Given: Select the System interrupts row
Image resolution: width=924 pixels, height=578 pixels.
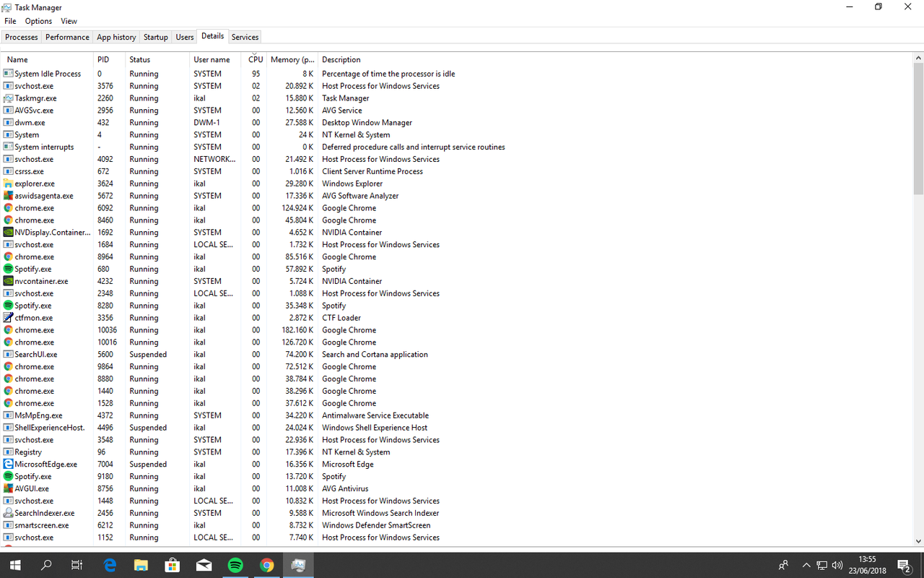Looking at the screenshot, I should coord(457,147).
